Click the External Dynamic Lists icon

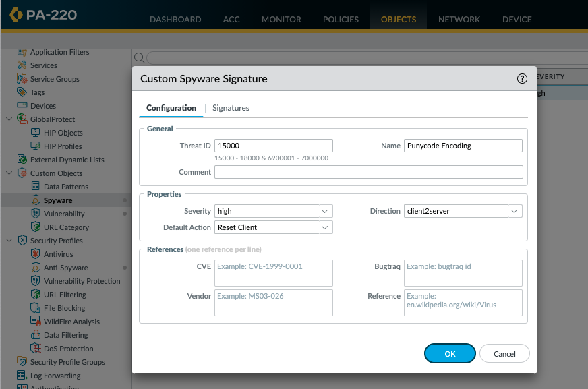point(22,160)
